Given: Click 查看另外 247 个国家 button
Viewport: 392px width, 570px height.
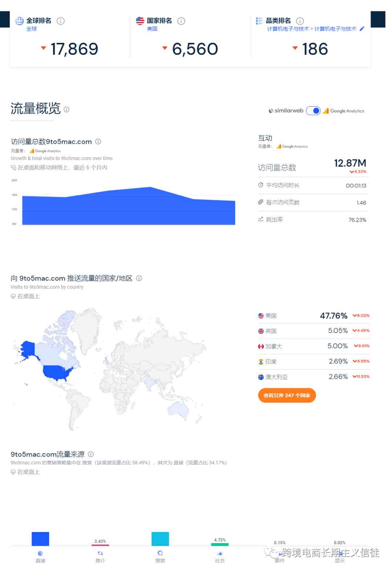Looking at the screenshot, I should (287, 395).
